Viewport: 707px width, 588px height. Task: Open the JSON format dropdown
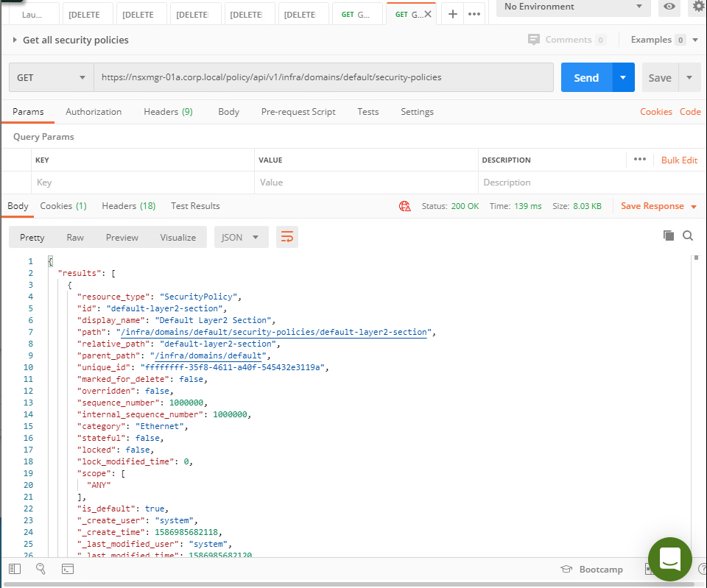(x=241, y=237)
